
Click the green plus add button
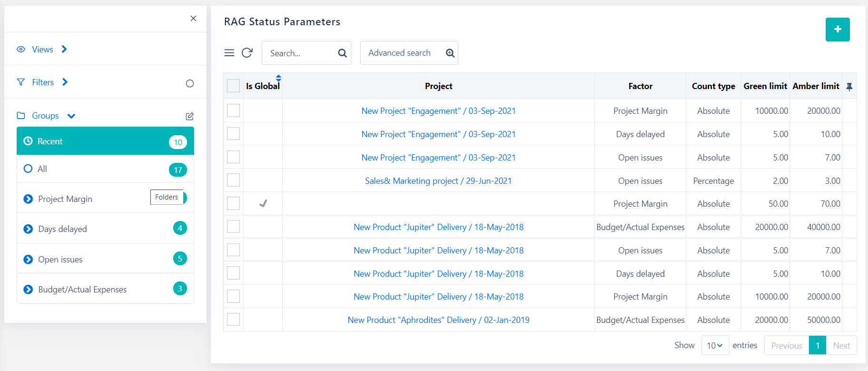tap(837, 30)
